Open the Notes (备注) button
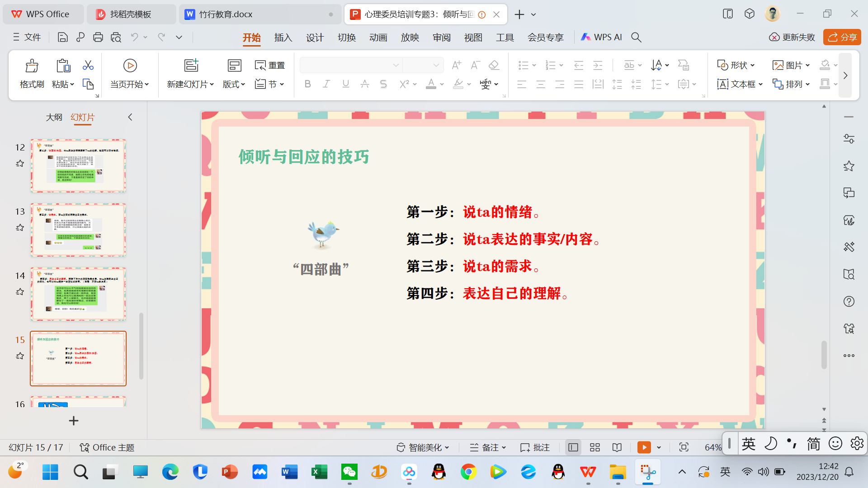 coord(488,447)
